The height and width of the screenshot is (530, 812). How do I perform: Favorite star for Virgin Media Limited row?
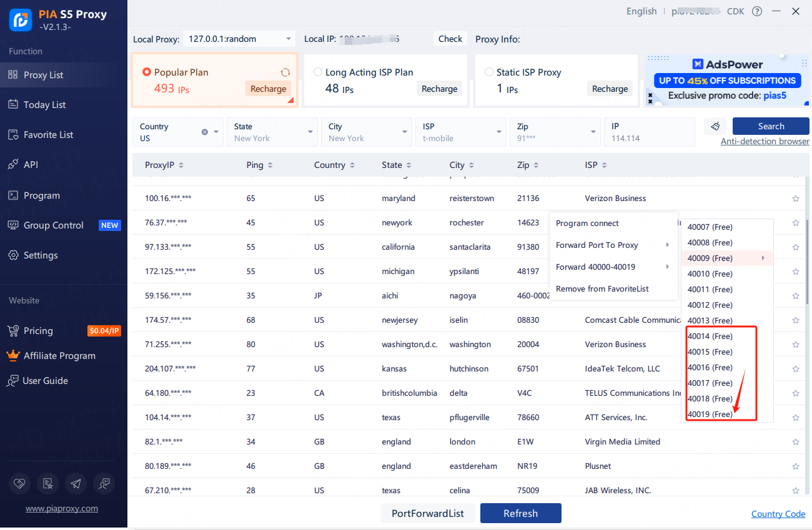(x=796, y=442)
